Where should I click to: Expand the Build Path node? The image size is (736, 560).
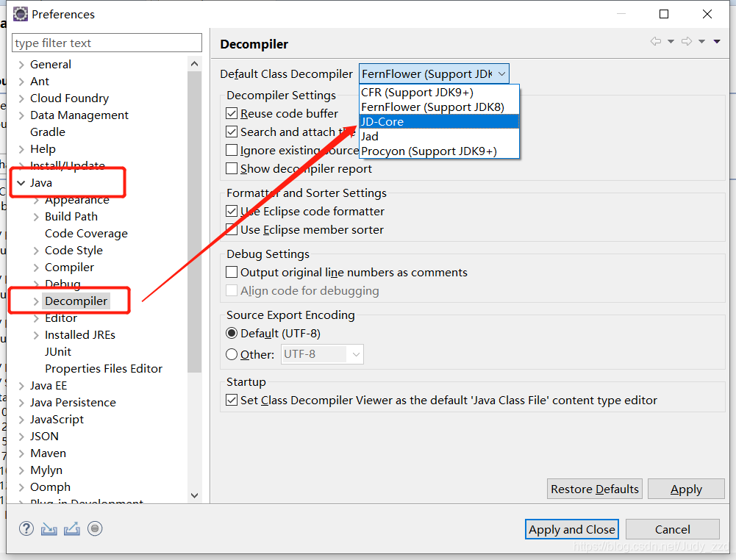pyautogui.click(x=36, y=217)
